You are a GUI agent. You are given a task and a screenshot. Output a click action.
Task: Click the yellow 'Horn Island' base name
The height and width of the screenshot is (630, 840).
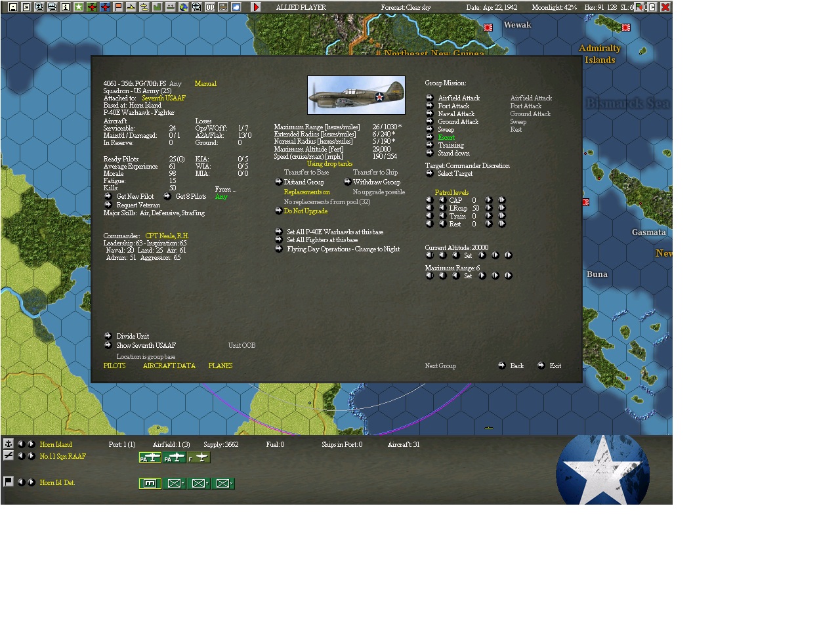56,444
